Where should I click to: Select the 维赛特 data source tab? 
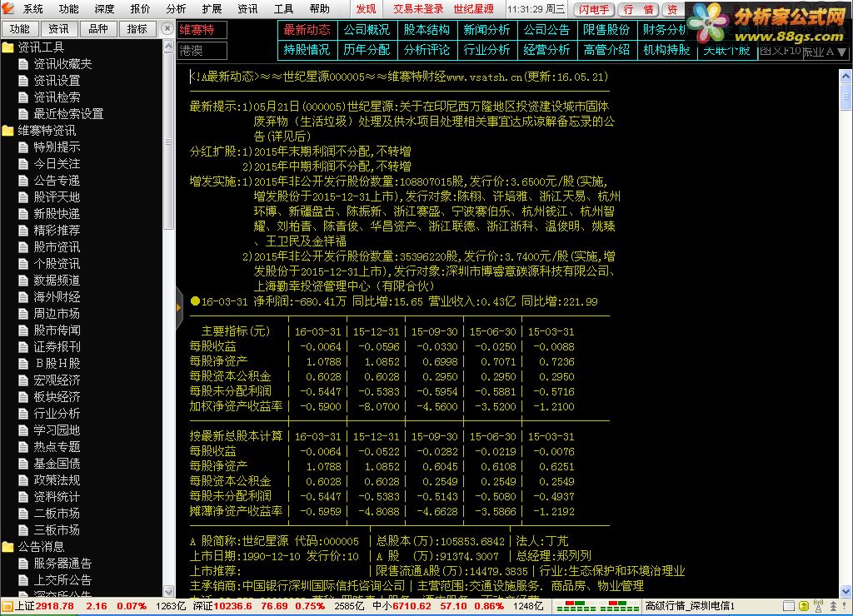click(x=202, y=30)
